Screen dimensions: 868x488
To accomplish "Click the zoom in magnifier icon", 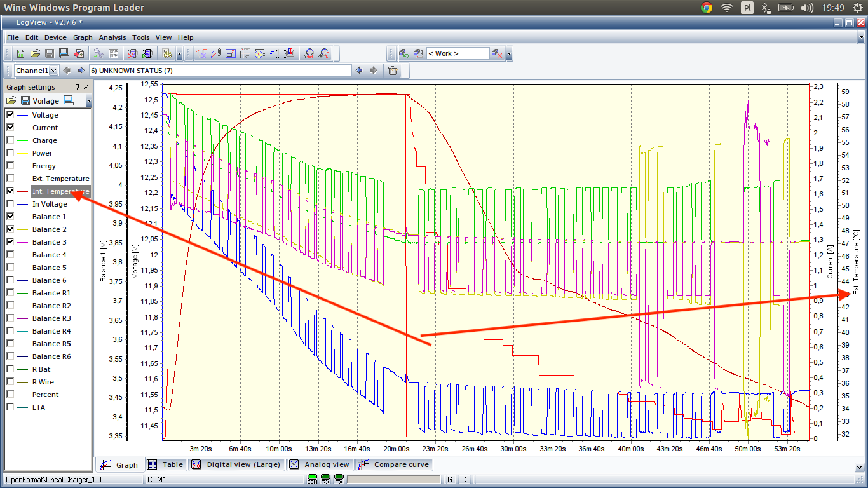I will click(x=309, y=54).
